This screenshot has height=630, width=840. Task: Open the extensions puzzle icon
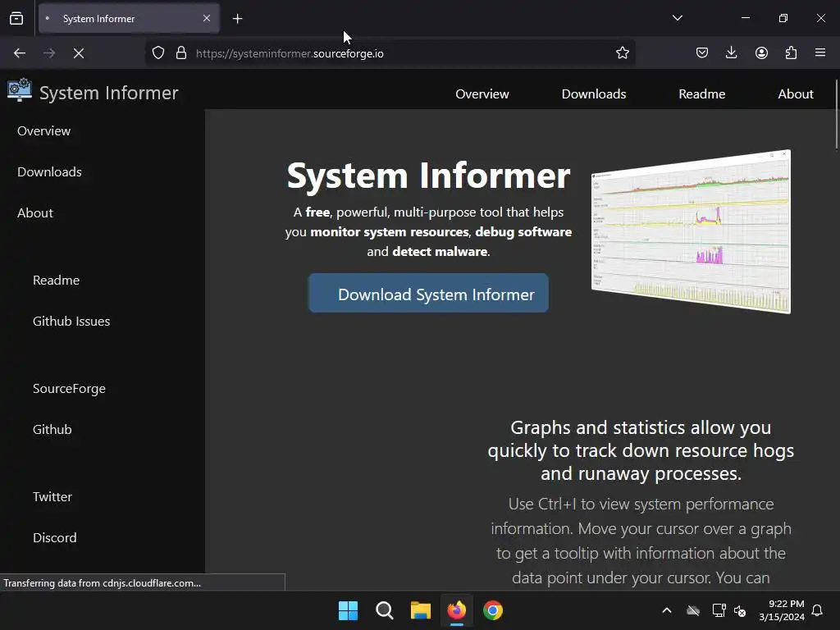791,52
